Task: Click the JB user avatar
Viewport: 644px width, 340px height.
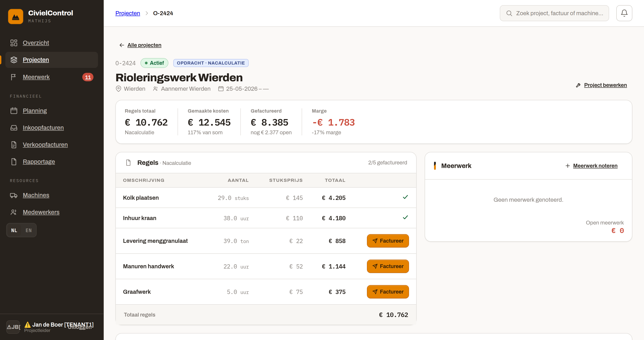Action: pos(13,327)
